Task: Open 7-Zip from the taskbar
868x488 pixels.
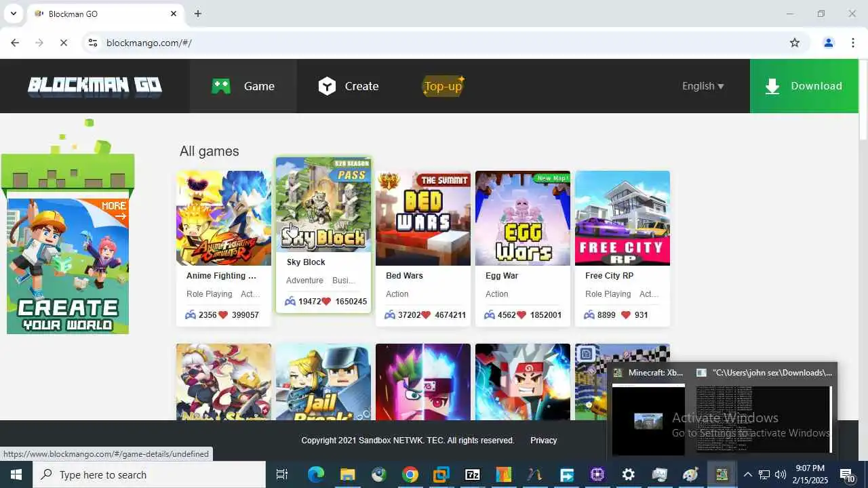Action: pos(473,474)
